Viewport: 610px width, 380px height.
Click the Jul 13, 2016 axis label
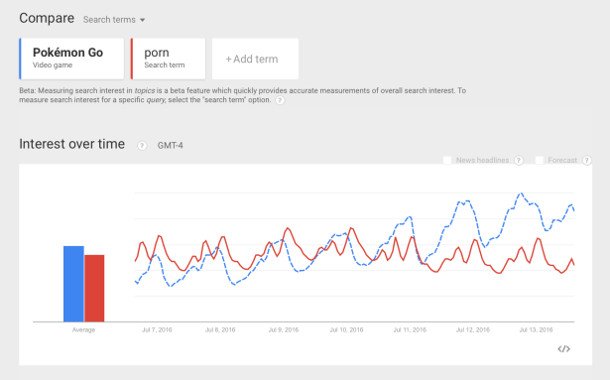(536, 330)
